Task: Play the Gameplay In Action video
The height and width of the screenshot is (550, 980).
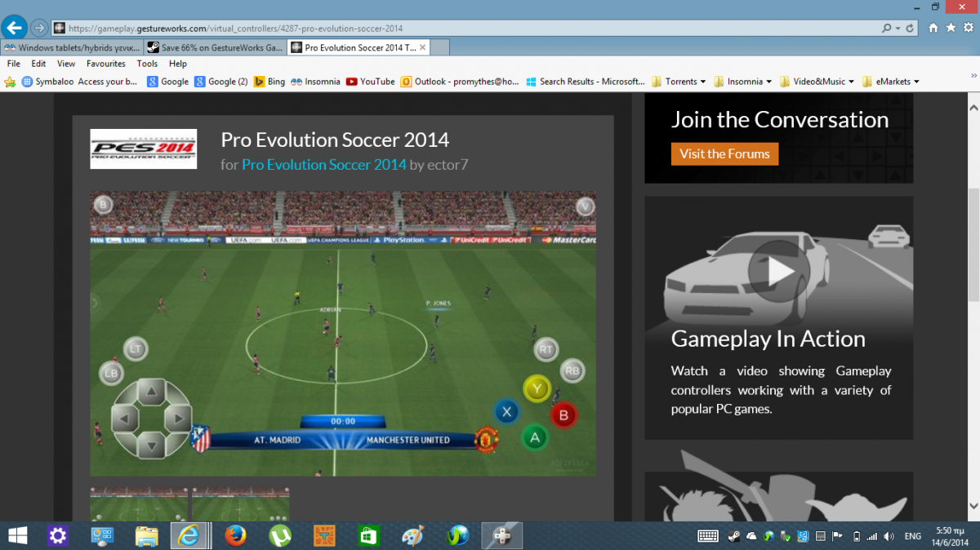Action: (x=779, y=271)
